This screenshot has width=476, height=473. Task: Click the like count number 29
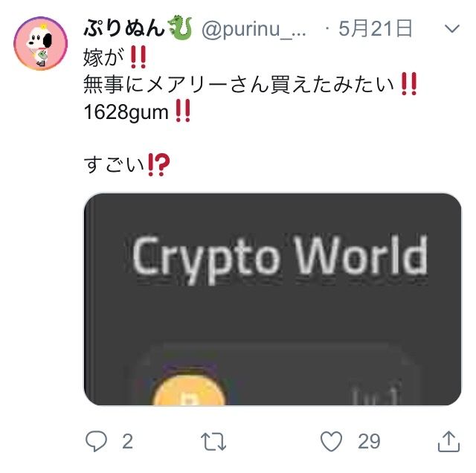(x=369, y=442)
